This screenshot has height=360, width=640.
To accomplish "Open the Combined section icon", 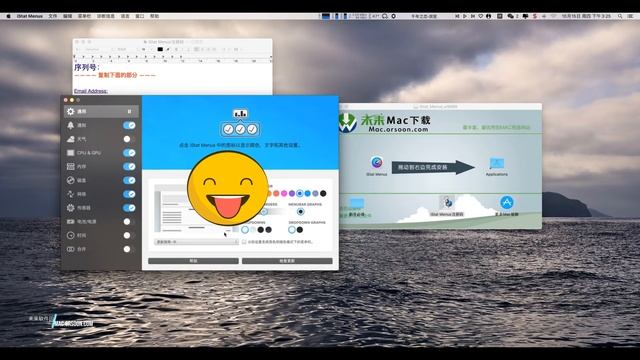I will click(x=71, y=249).
